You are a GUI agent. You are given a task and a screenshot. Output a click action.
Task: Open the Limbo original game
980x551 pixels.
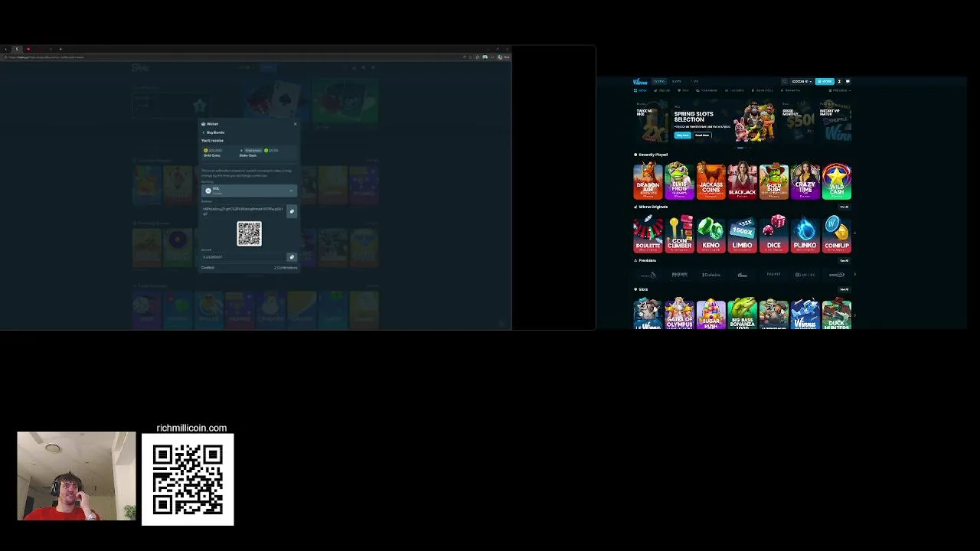tap(742, 233)
